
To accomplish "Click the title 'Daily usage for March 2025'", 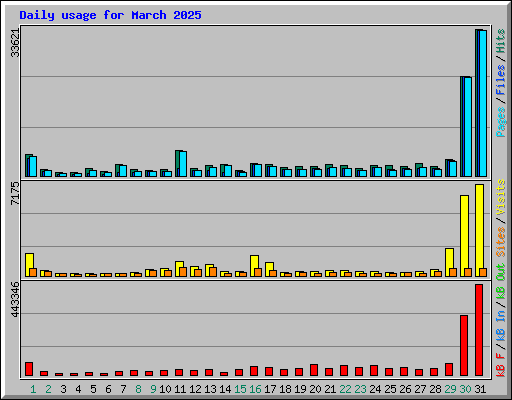I will click(x=110, y=15).
